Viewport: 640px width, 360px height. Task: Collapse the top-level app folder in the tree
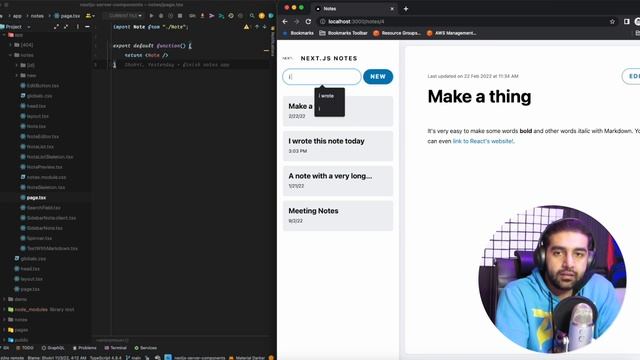click(4, 35)
